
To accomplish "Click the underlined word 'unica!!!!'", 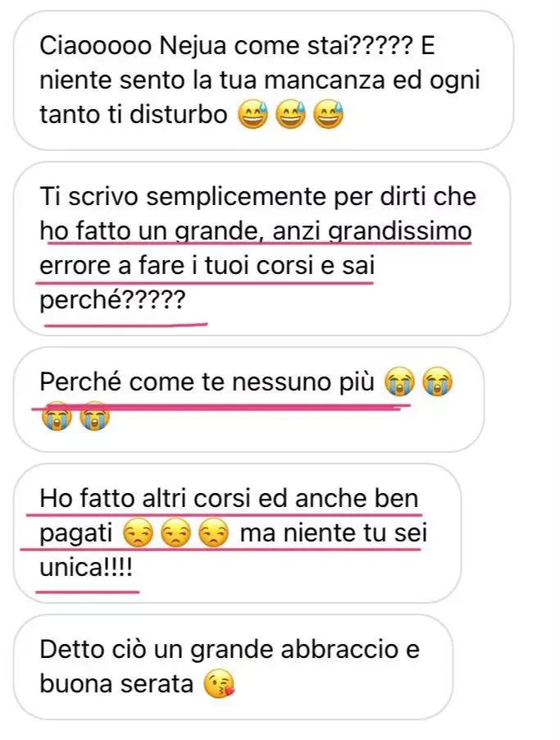I will (86, 568).
